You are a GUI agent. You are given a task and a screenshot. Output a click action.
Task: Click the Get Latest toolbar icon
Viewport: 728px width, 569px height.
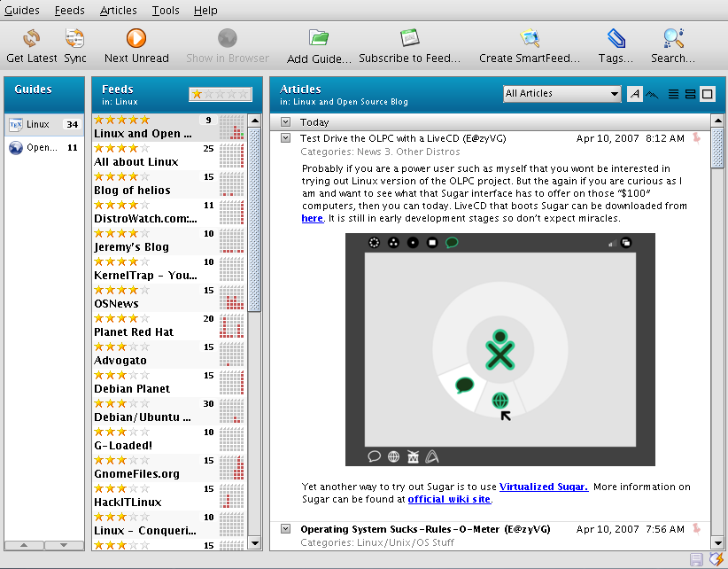(x=32, y=38)
